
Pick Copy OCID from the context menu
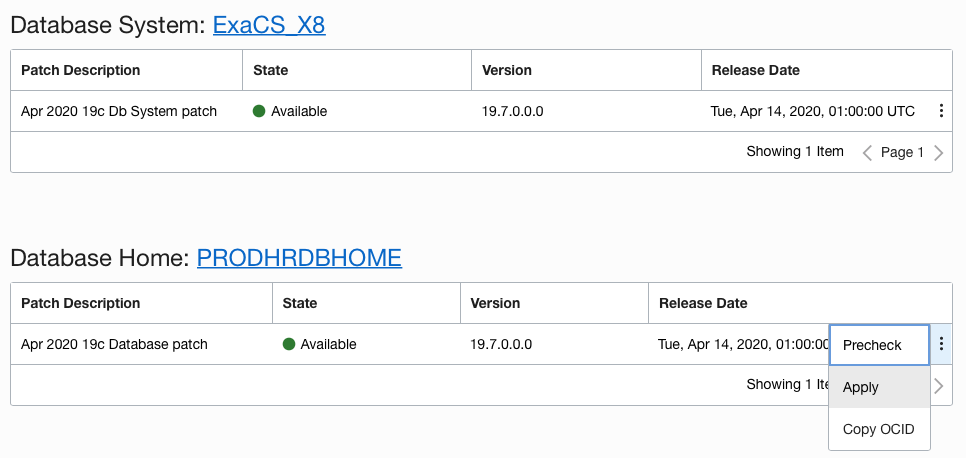pyautogui.click(x=879, y=429)
